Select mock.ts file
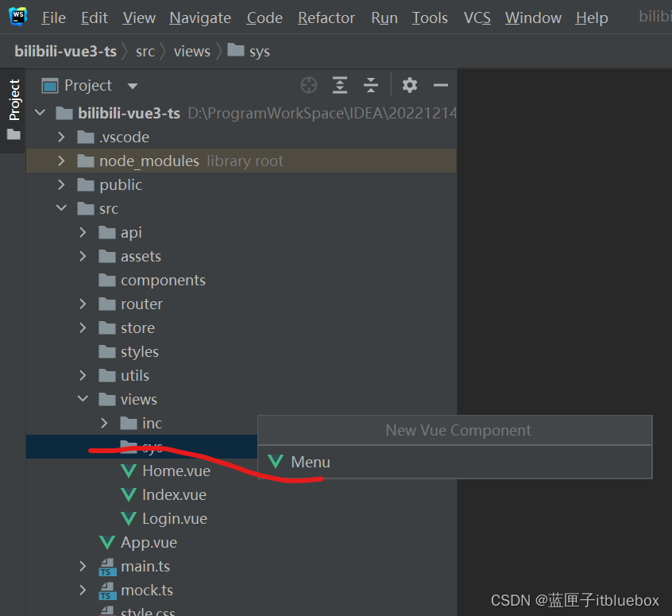Image resolution: width=672 pixels, height=616 pixels. 147,591
